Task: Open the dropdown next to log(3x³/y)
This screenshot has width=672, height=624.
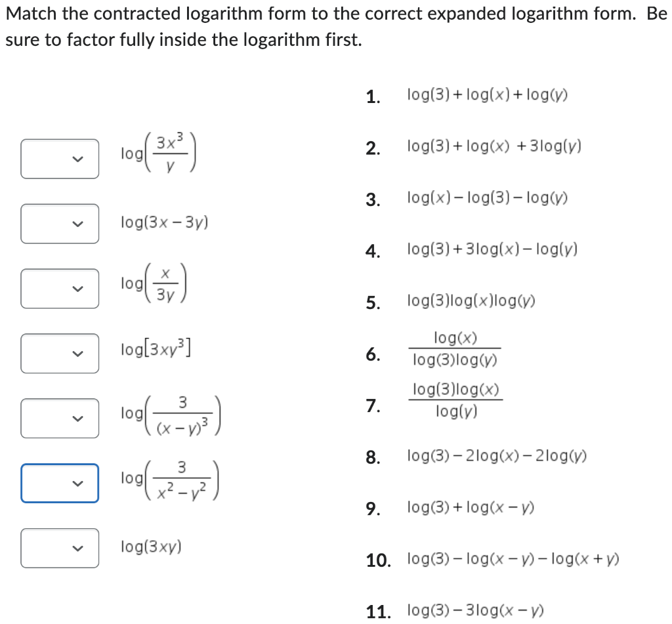Action: click(59, 158)
